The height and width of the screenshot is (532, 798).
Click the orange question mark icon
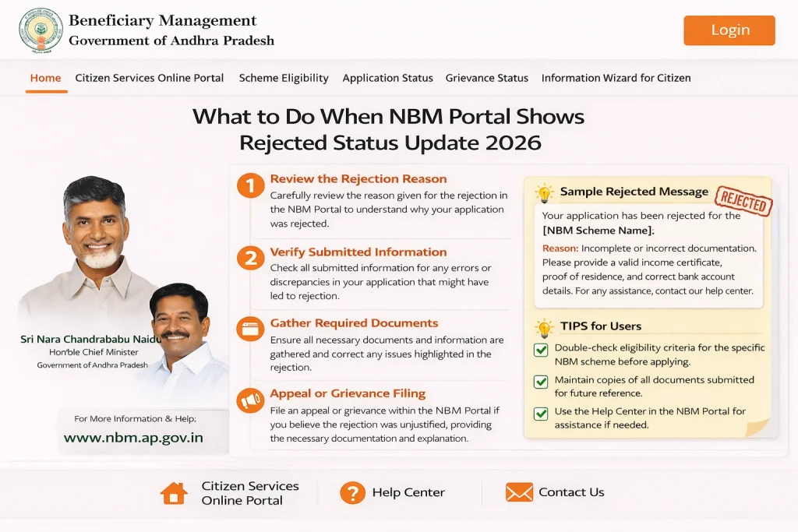pos(352,493)
